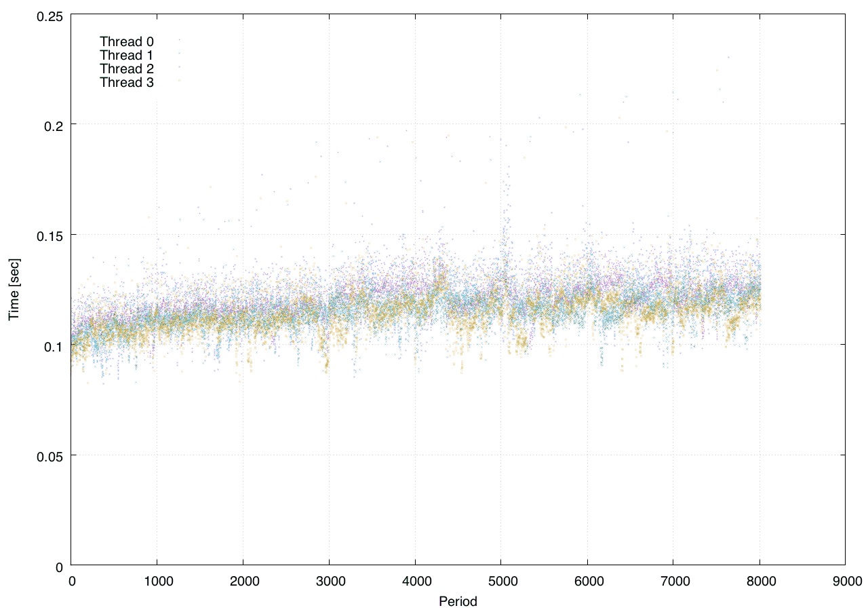Click the "Period" x-axis title
868x608 pixels.
tap(458, 601)
